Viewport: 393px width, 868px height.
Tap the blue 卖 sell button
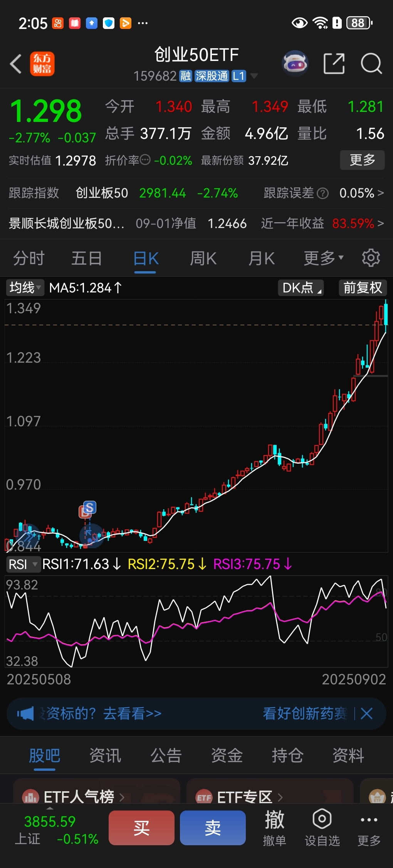pos(213,828)
